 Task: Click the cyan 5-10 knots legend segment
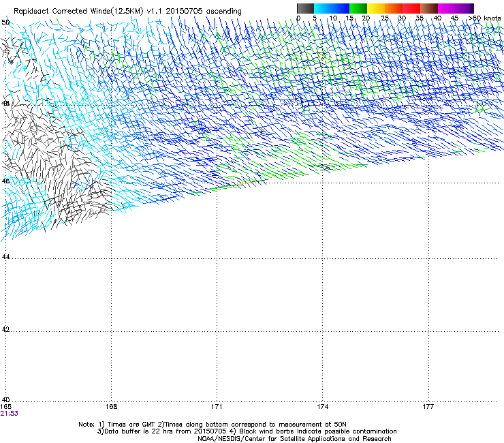point(323,8)
